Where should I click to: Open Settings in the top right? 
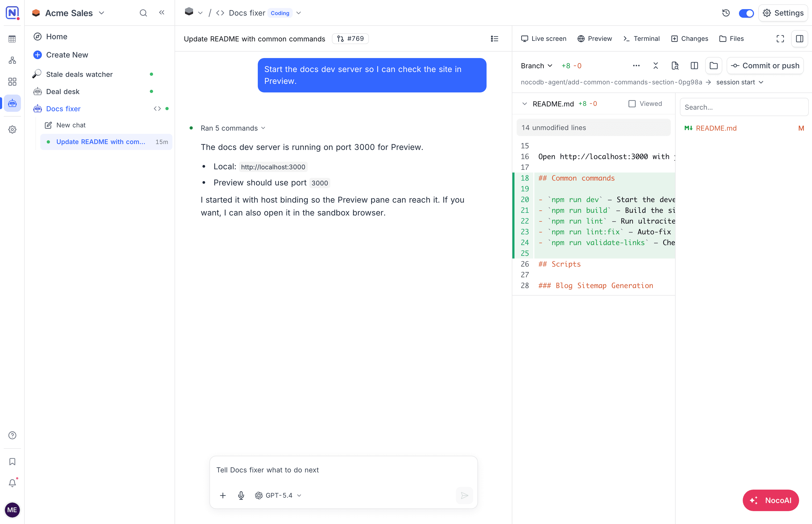[x=783, y=13]
